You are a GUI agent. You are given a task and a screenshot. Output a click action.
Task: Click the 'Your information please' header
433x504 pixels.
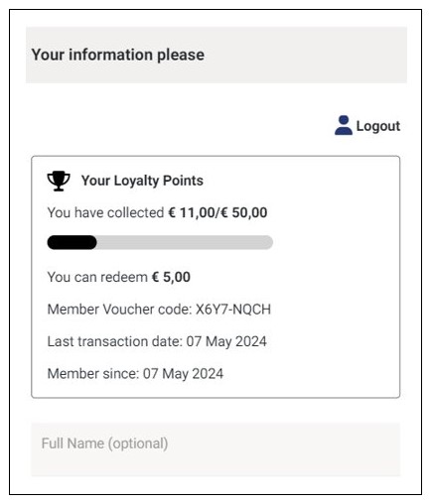(x=118, y=55)
